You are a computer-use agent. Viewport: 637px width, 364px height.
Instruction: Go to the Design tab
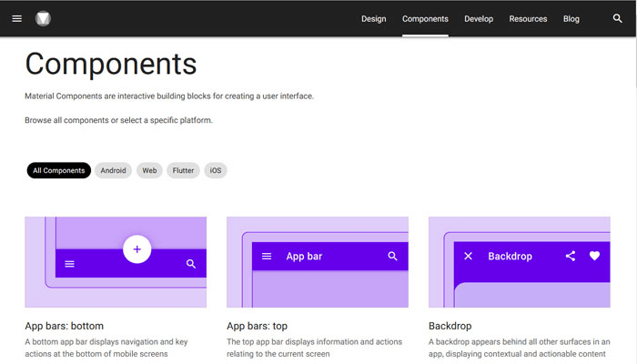(x=374, y=19)
